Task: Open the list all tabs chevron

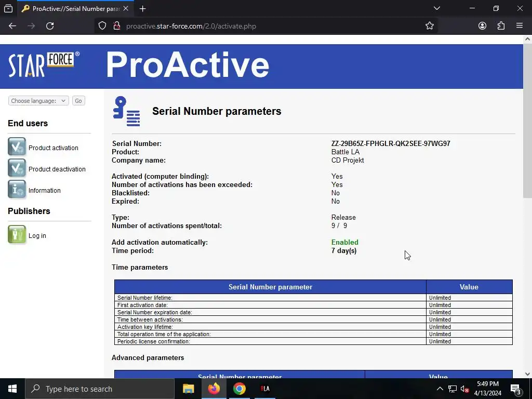Action: pos(437,8)
